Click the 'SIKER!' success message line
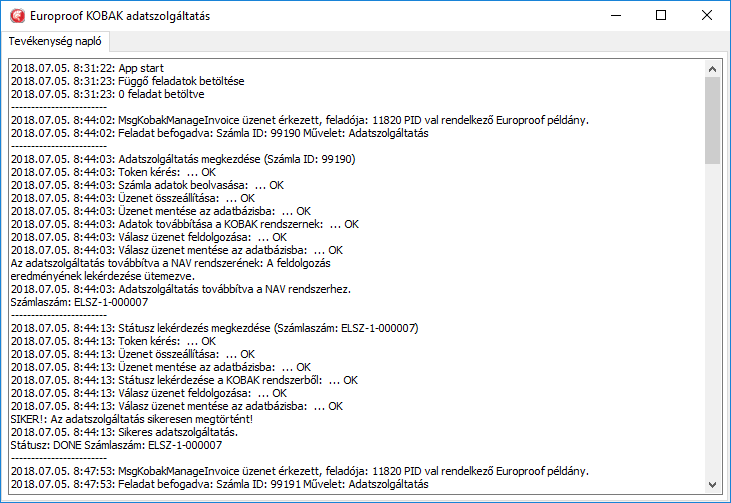This screenshot has height=503, width=731. [134, 418]
